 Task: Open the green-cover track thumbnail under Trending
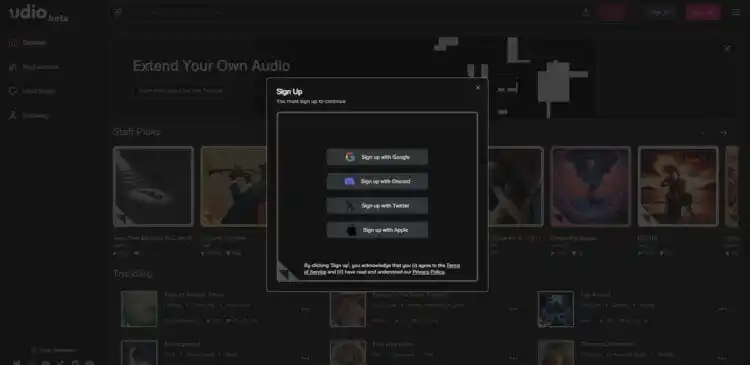tap(139, 309)
